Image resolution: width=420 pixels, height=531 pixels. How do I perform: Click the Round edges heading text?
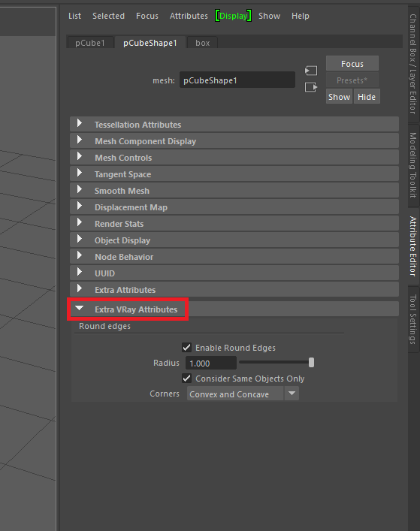point(104,326)
